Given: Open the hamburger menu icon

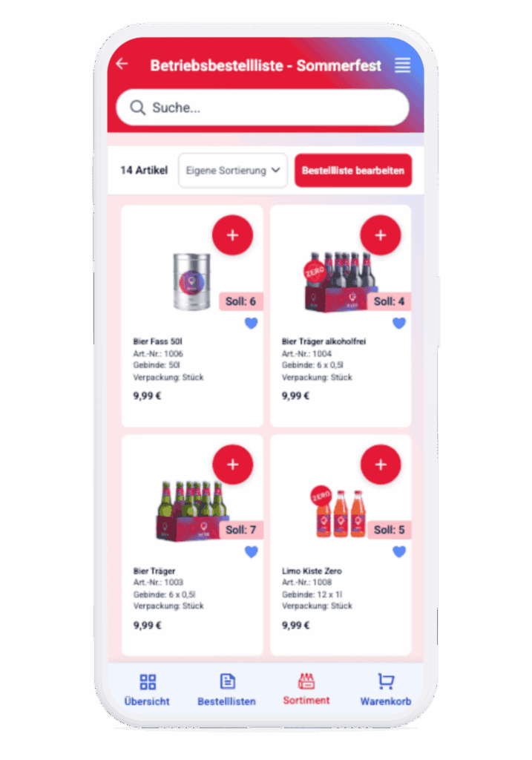Looking at the screenshot, I should click(x=402, y=65).
